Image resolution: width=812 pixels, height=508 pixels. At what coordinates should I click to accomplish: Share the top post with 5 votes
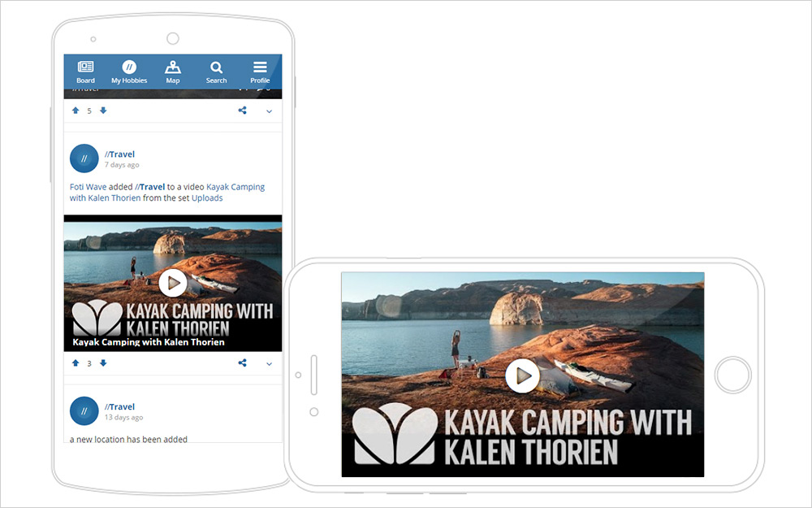coord(242,111)
